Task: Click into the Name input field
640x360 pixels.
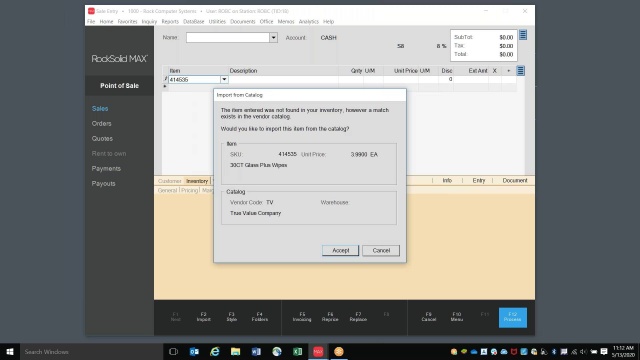Action: (228, 38)
